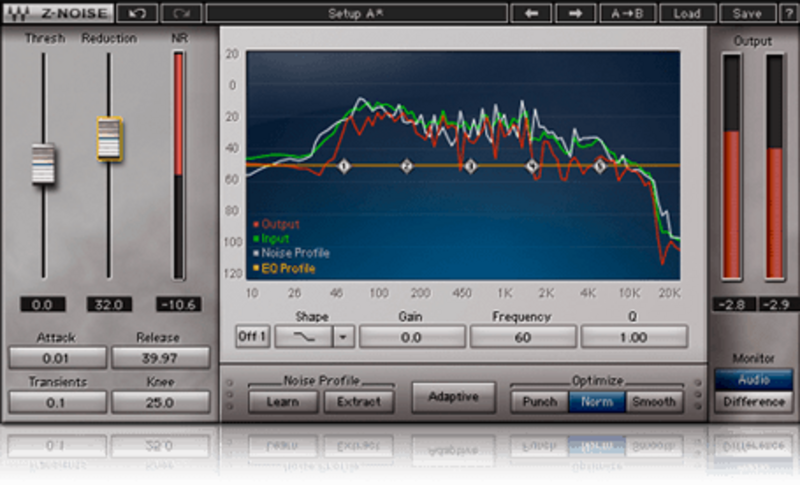Open the Load preset menu
The height and width of the screenshot is (485, 800).
[x=687, y=14]
